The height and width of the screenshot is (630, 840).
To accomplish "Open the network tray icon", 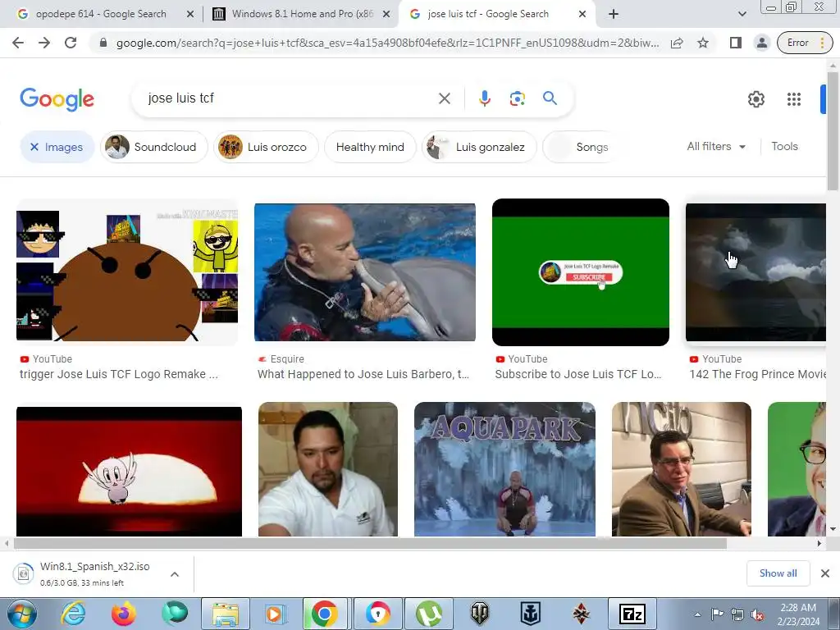I will (737, 614).
